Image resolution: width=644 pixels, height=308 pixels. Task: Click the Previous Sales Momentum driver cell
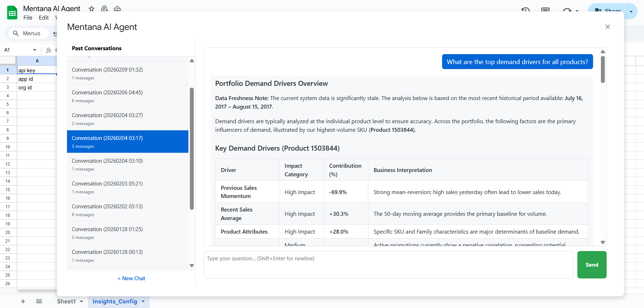click(x=247, y=192)
